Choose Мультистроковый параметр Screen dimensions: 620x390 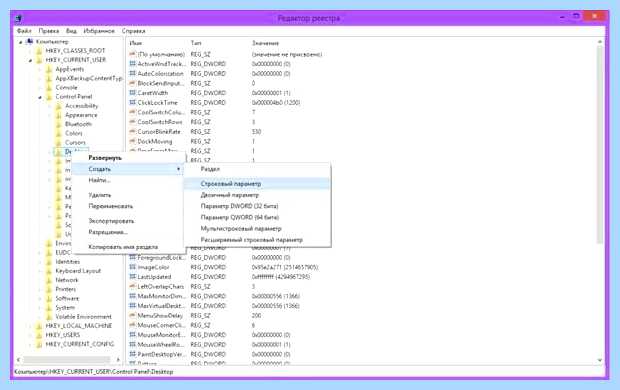(x=257, y=229)
